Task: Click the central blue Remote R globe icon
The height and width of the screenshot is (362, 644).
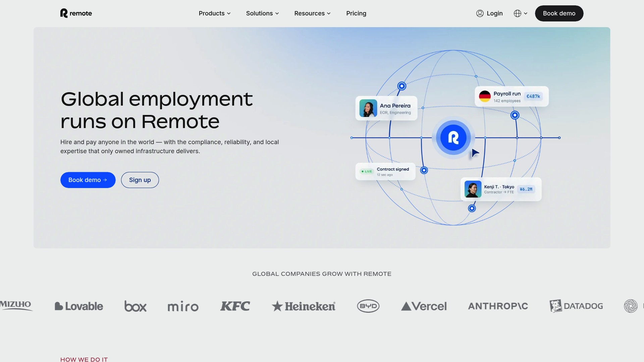Action: point(453,138)
